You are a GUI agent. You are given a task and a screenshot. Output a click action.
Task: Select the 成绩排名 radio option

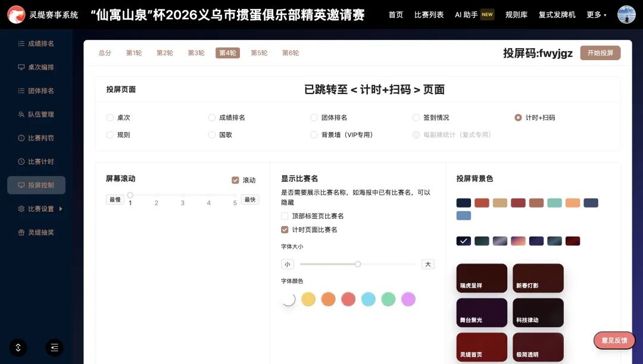(x=211, y=118)
